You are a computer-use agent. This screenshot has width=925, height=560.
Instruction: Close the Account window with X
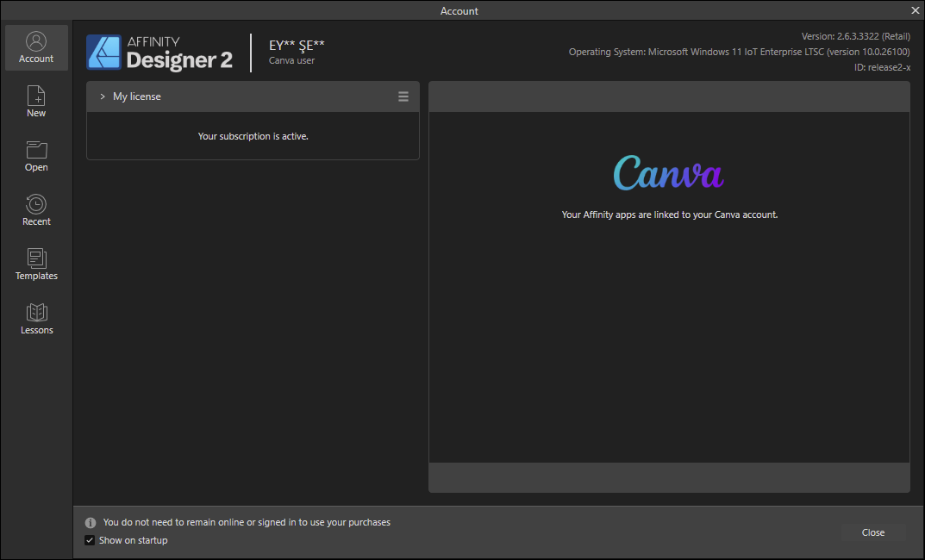[915, 10]
